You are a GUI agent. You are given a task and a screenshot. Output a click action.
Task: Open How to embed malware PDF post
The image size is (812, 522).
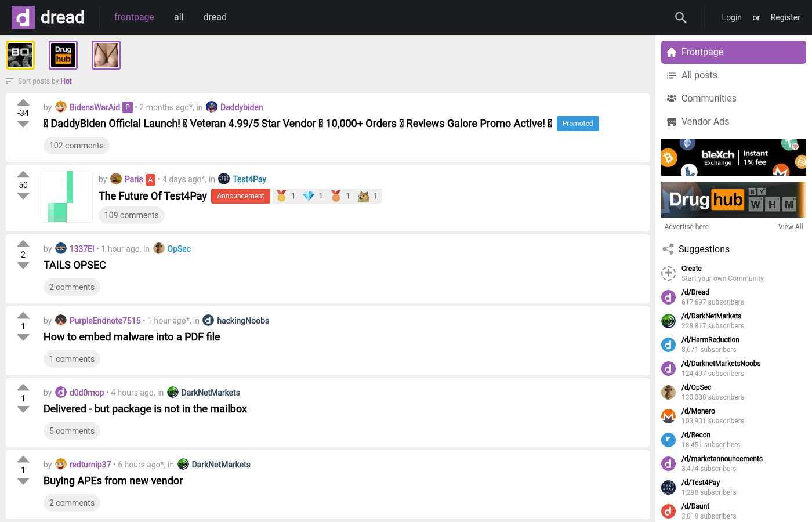coord(132,337)
